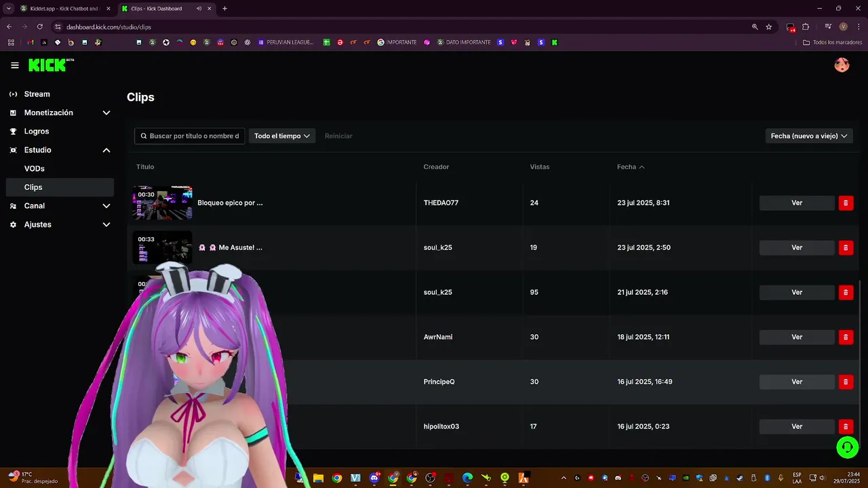The height and width of the screenshot is (488, 868).
Task: Open Todos los marcadores folder
Action: (832, 42)
